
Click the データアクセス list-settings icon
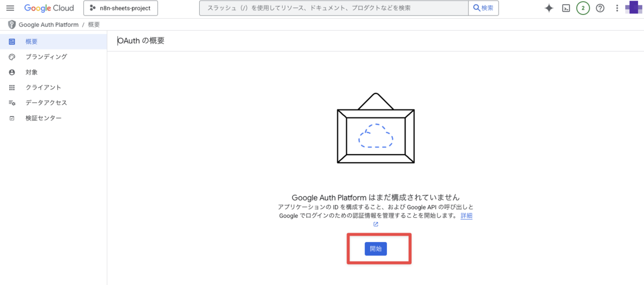12,103
